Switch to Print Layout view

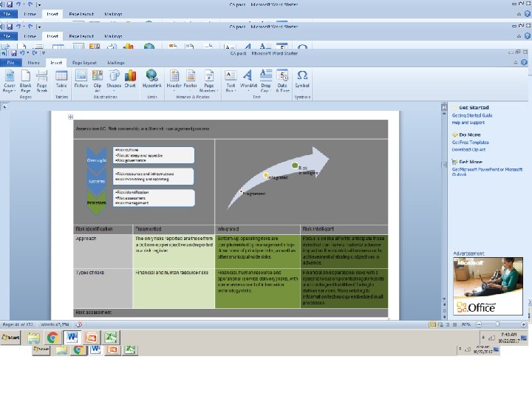point(433,324)
